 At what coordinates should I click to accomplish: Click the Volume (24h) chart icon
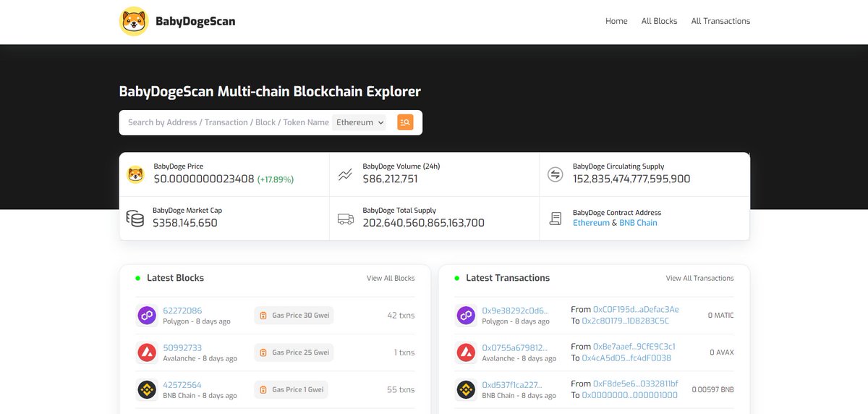(x=345, y=174)
